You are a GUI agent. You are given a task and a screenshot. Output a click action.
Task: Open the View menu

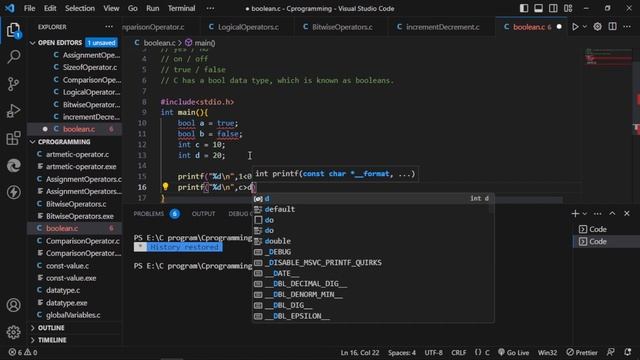point(111,8)
